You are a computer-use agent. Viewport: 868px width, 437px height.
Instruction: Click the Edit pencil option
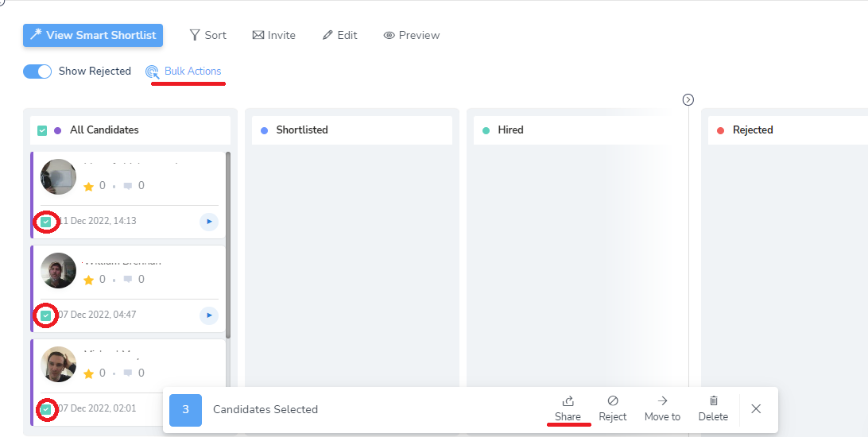pyautogui.click(x=339, y=35)
